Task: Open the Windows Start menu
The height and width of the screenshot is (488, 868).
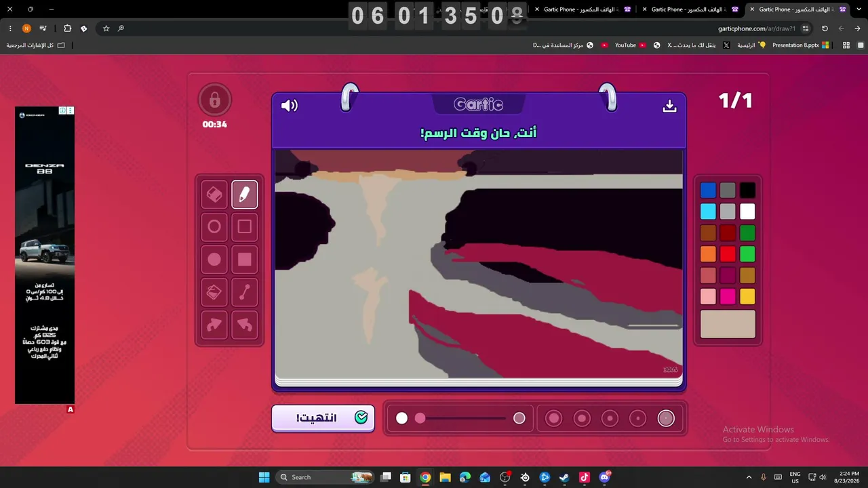Action: pyautogui.click(x=264, y=477)
